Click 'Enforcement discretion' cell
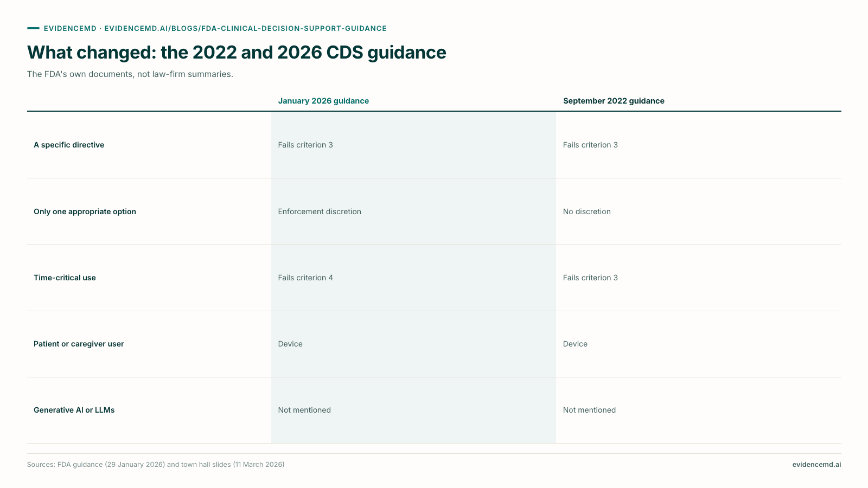The image size is (868, 488). click(320, 211)
